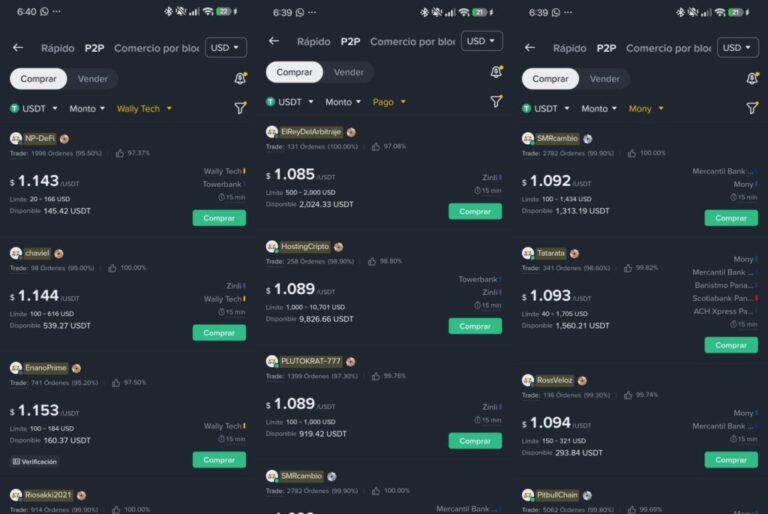
Task: Open the SMRcambio merchant name above the 1.092 offer
Action: (x=557, y=139)
